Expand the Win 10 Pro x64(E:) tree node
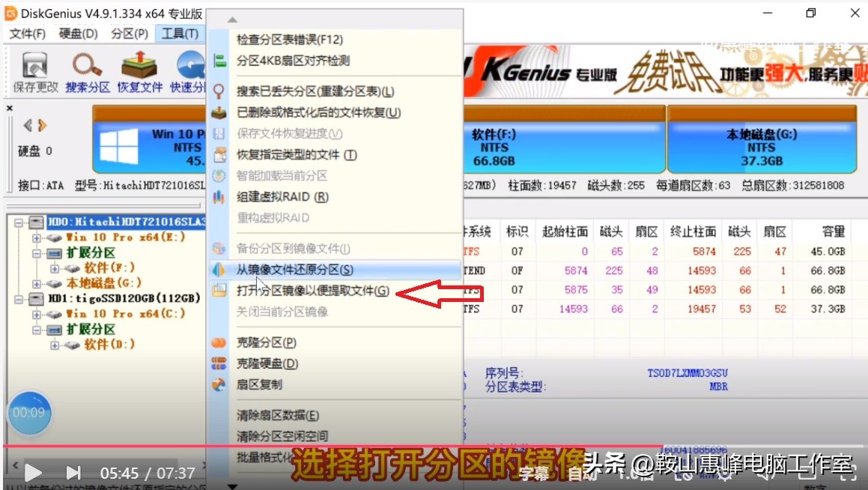This screenshot has height=490, width=868. click(x=36, y=238)
